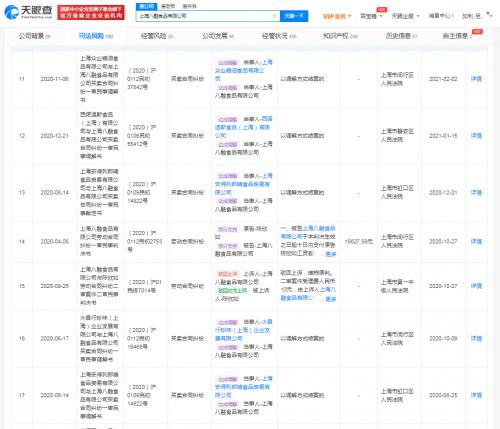Image resolution: width=500 pixels, height=429 pixels.
Task: Open the 百宝箱 dropdown menu
Action: click(x=371, y=16)
